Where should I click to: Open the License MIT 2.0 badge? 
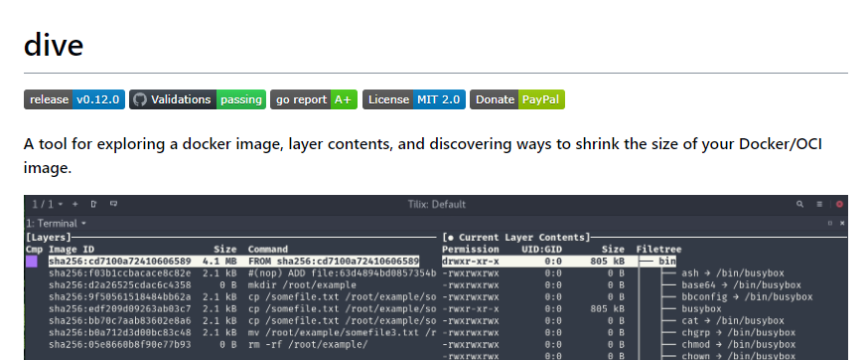(x=414, y=99)
